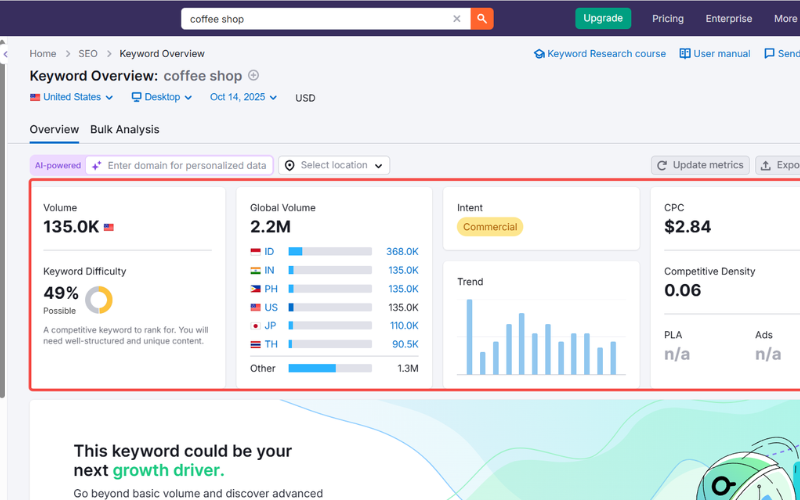800x500 pixels.
Task: Clear the search field with X icon
Action: [457, 18]
